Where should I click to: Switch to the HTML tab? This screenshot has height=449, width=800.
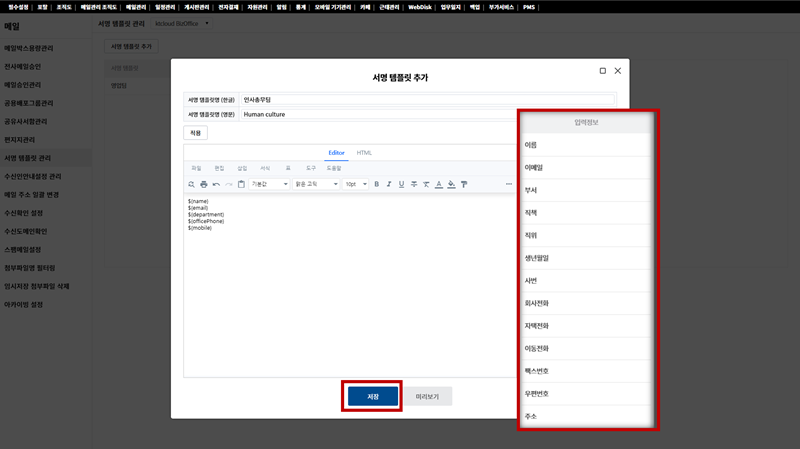[x=364, y=153]
